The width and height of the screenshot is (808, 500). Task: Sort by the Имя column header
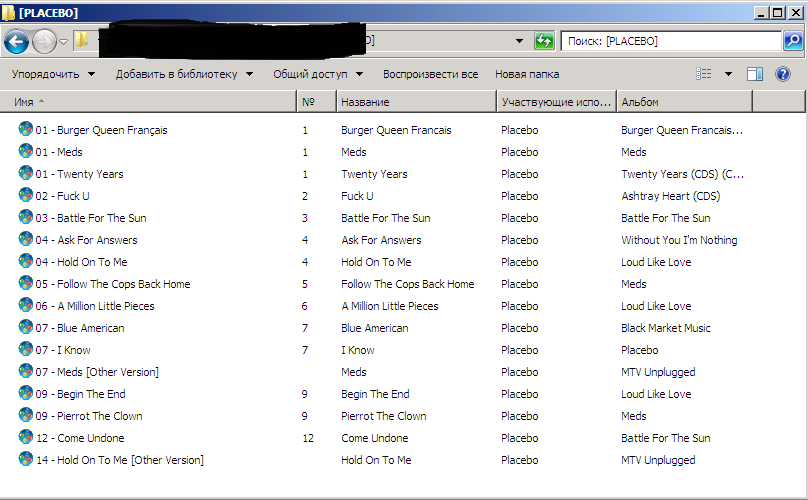click(148, 102)
